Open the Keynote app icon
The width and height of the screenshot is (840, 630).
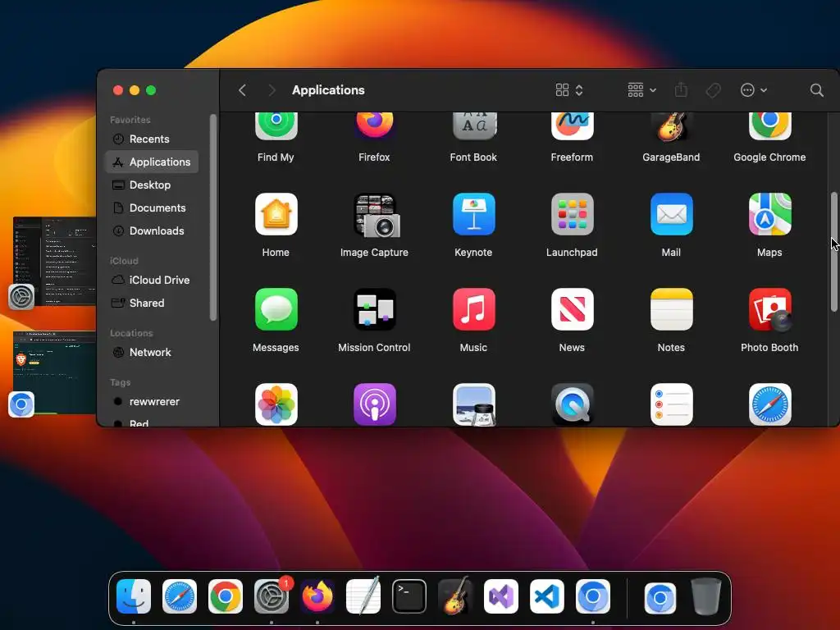point(473,214)
